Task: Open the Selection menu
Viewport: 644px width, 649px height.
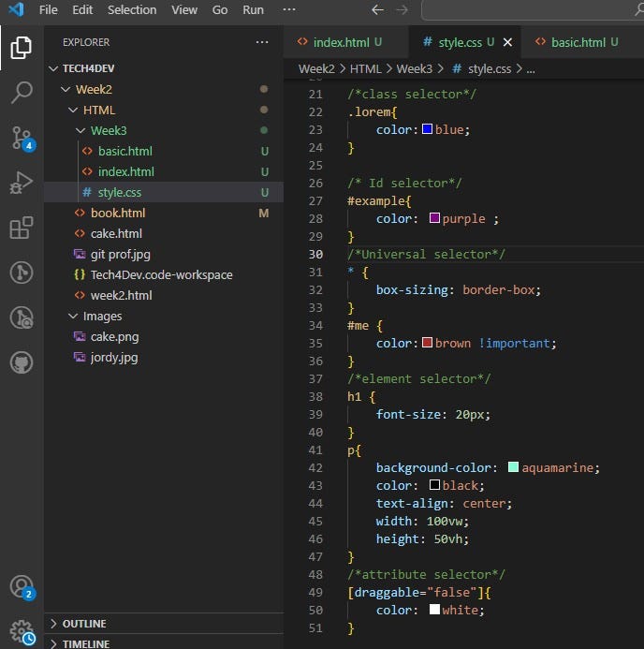Action: click(132, 9)
